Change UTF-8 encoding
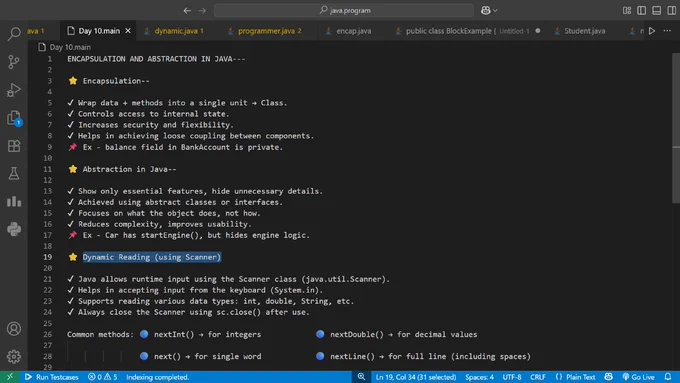The width and height of the screenshot is (680, 383). click(x=512, y=377)
